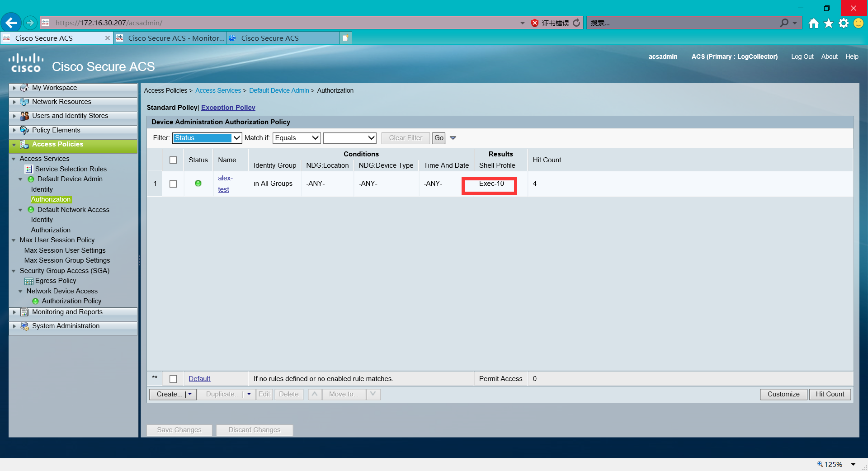Click the Default Device Admin status icon
Viewport: 868px width, 471px height.
coord(31,179)
